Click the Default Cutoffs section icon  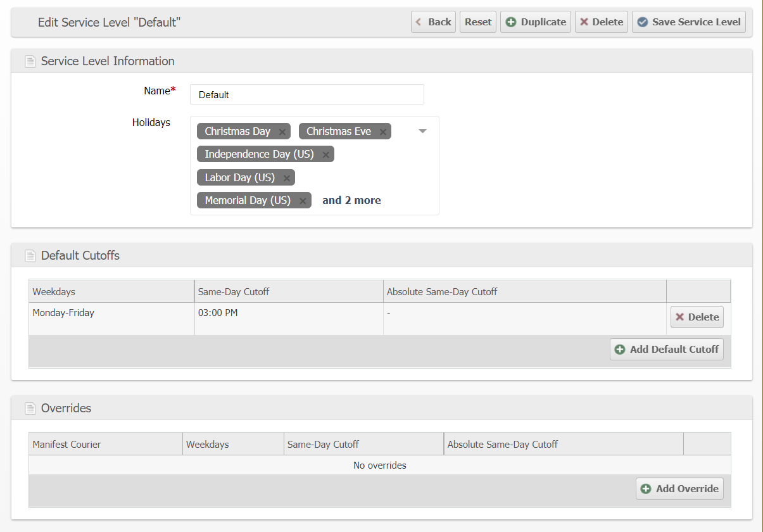coord(30,256)
